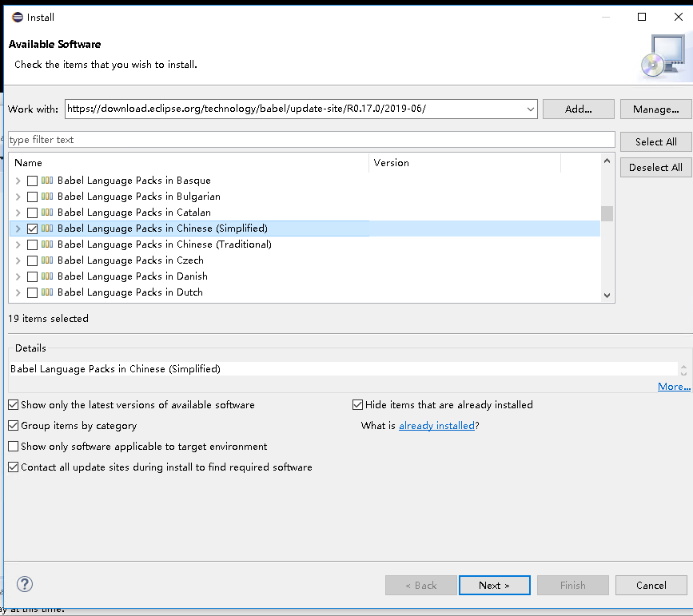Click the list scrollbar down arrow

click(607, 295)
